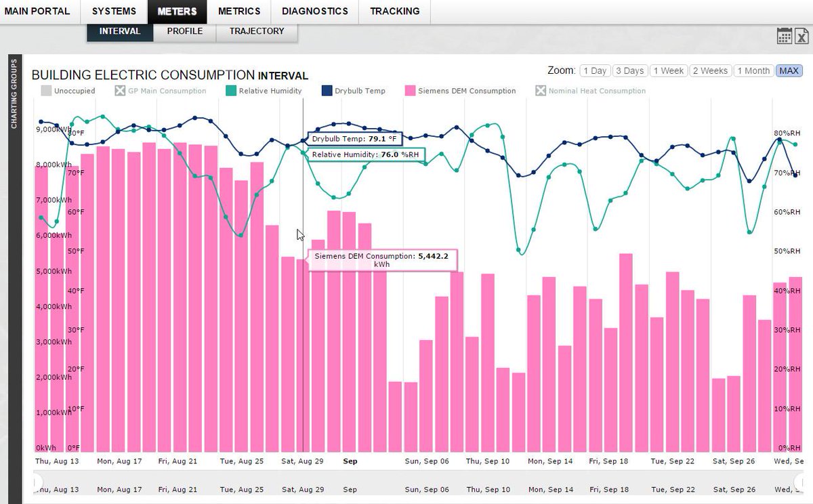Image resolution: width=813 pixels, height=504 pixels.
Task: Go to the Main Portal menu
Action: (x=37, y=12)
